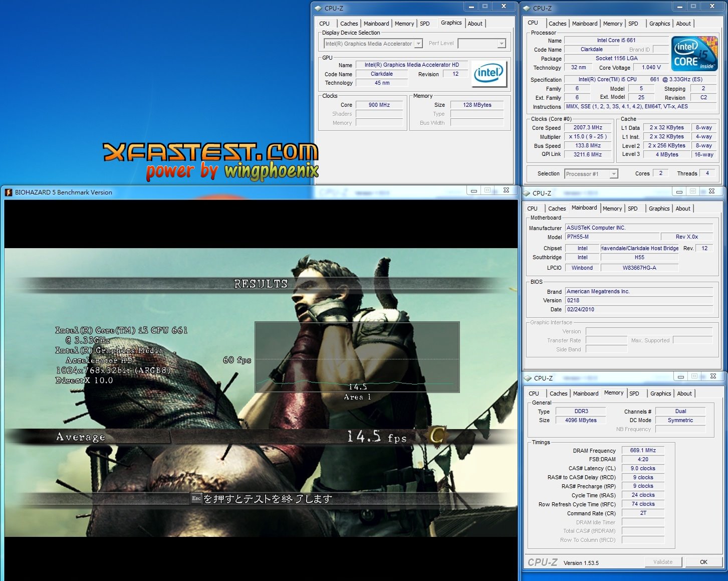Click the CPU-Z title icon of the Memory window
728x581 pixels.
coord(528,378)
